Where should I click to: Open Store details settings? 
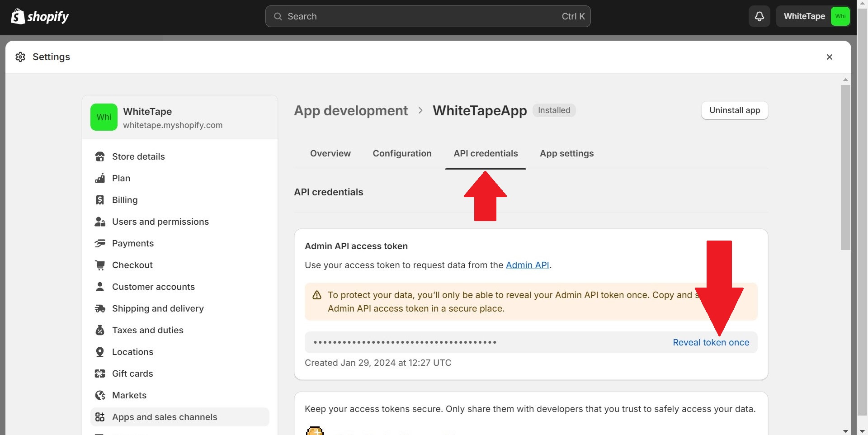pyautogui.click(x=180, y=156)
